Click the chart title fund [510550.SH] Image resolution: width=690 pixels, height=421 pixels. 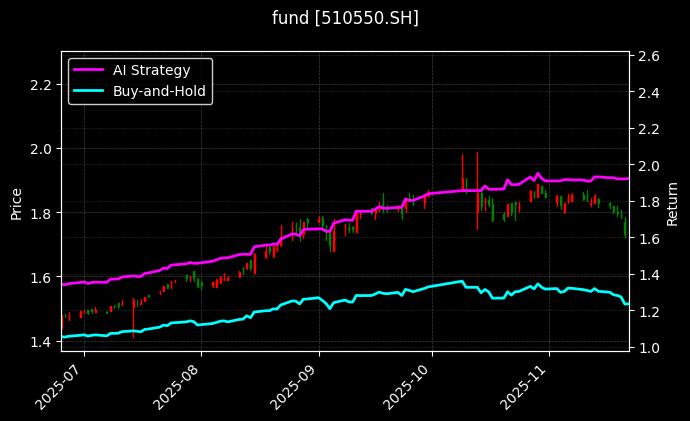point(345,18)
